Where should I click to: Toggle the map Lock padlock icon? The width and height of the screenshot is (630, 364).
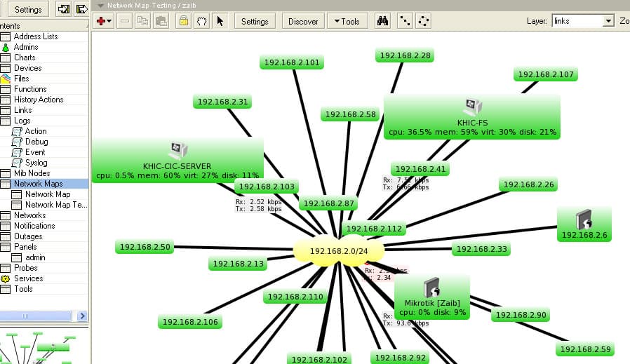(184, 21)
